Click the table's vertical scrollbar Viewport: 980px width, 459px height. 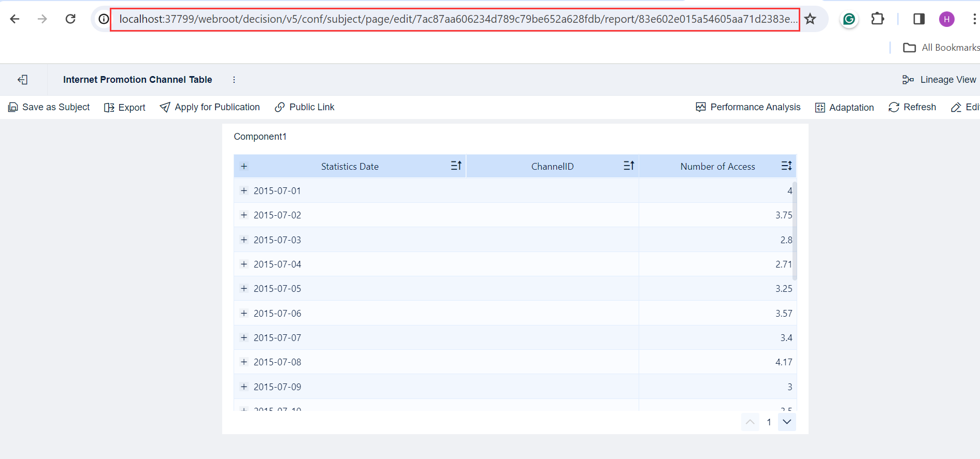tap(795, 231)
